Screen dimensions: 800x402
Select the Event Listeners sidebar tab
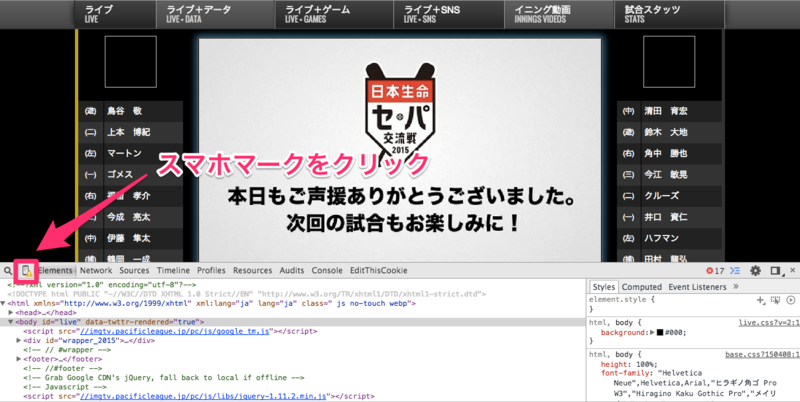pos(697,287)
